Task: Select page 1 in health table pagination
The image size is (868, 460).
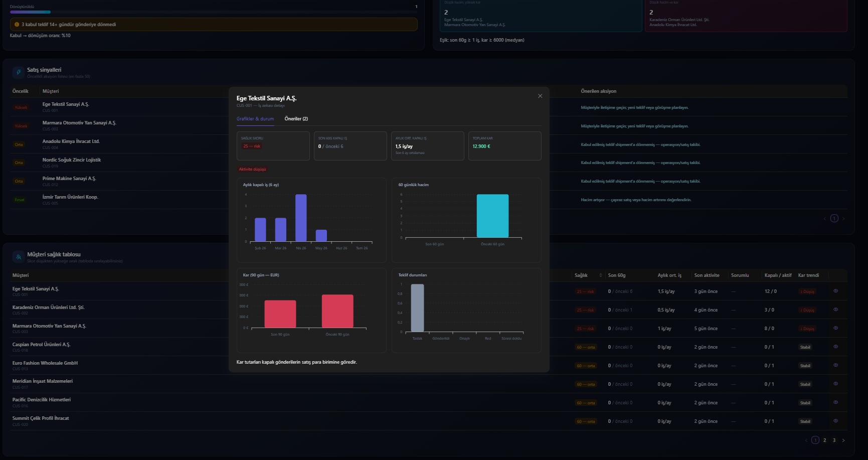Action: (815, 440)
